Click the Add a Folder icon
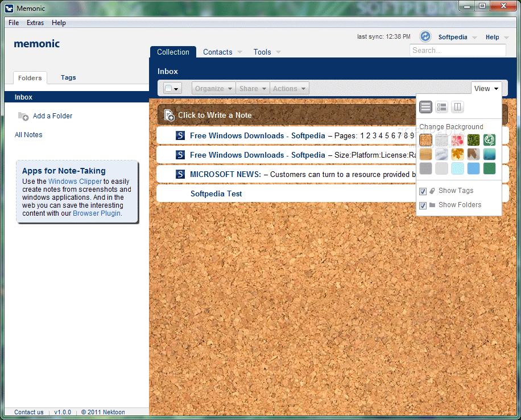521x420 pixels. tap(23, 116)
